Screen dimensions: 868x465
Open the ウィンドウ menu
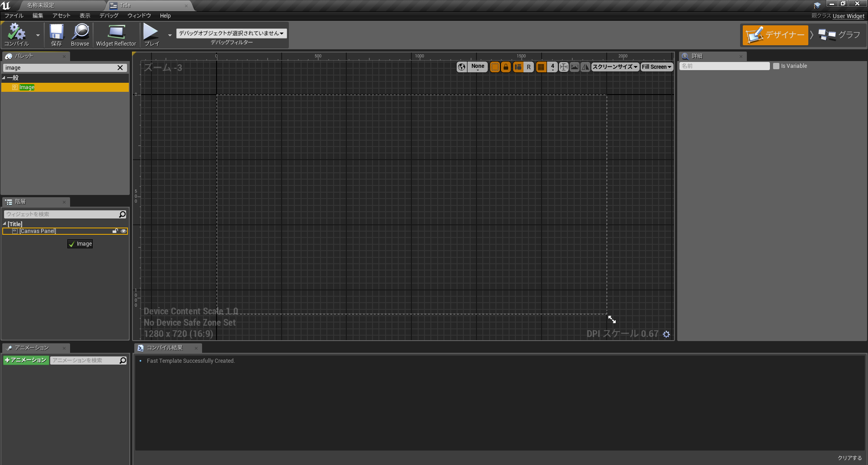click(138, 15)
